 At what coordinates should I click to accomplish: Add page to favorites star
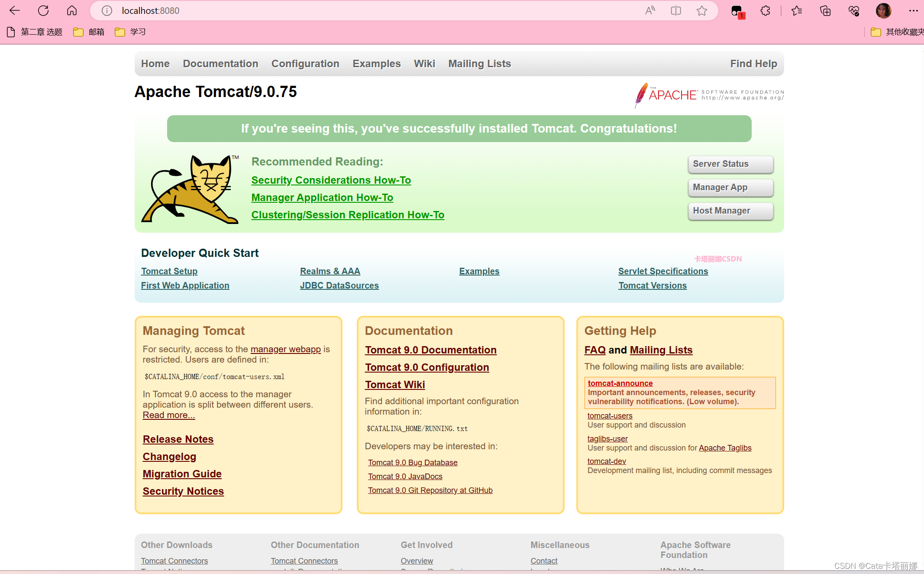(702, 11)
